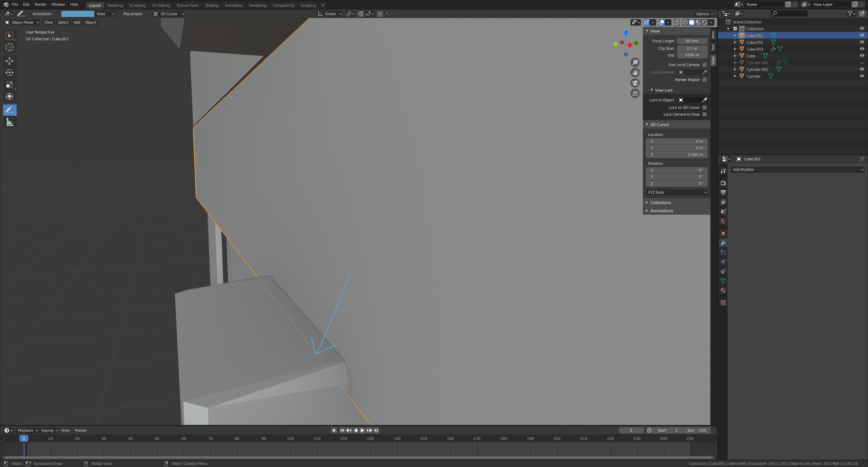Viewport: 868px width, 467px height.
Task: Enable Render Region checkbox
Action: click(705, 80)
